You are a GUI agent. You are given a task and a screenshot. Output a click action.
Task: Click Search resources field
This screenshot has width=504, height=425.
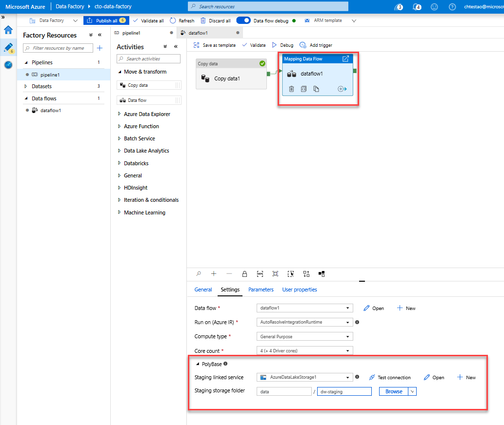268,6
